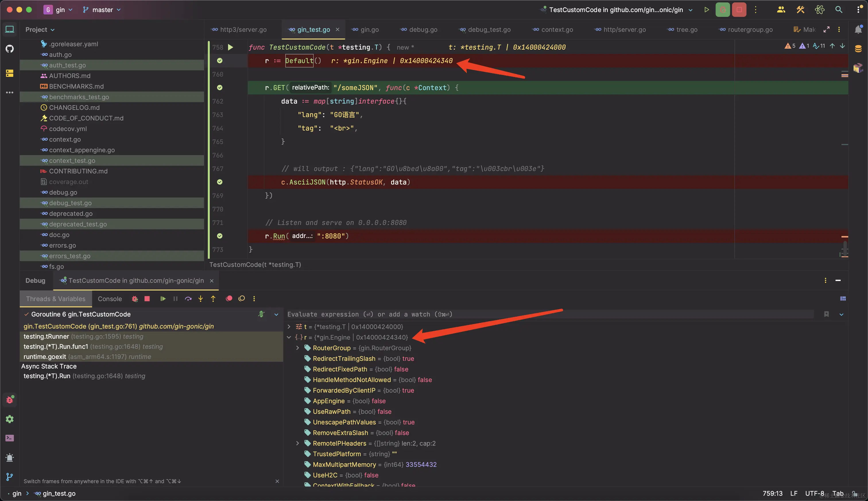This screenshot has height=501, width=868.
Task: Open the master branch dropdown
Action: click(x=102, y=10)
